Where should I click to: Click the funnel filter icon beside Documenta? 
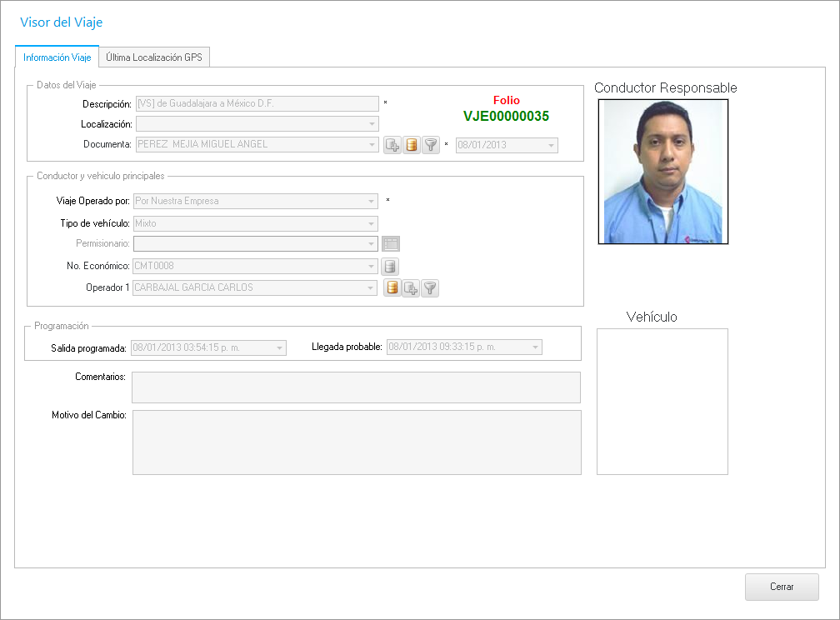[430, 145]
